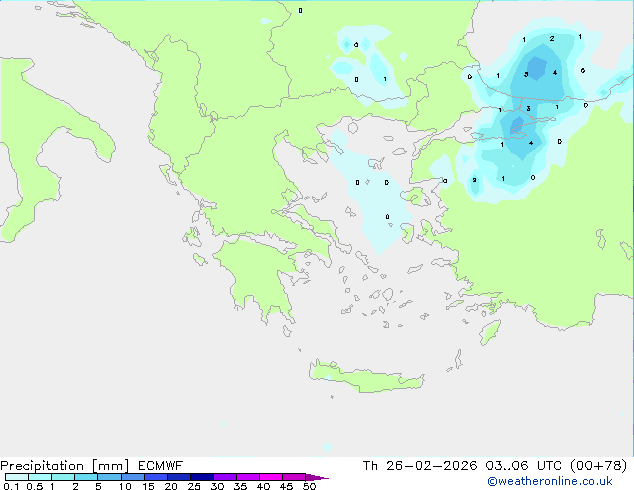
Task: Pick the 10–15 mm legend color box
Action: click(x=133, y=477)
